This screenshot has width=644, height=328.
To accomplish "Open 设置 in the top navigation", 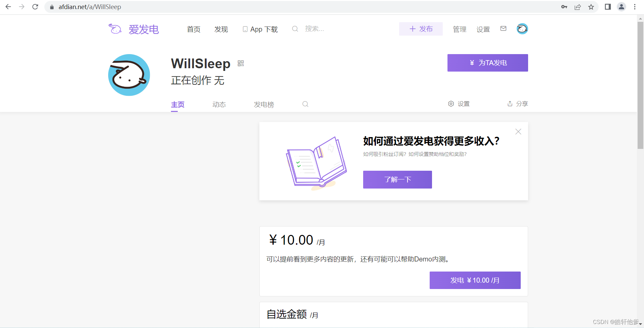I will pos(483,29).
